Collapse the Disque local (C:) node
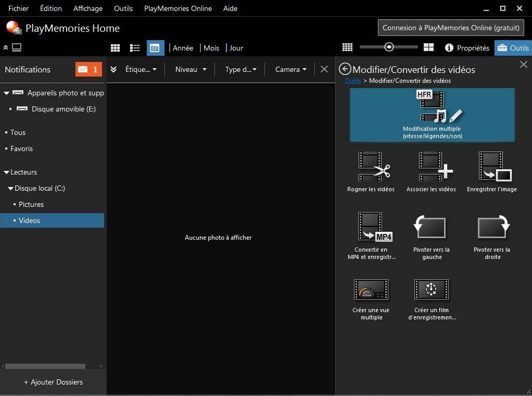Image resolution: width=532 pixels, height=396 pixels. (x=10, y=188)
